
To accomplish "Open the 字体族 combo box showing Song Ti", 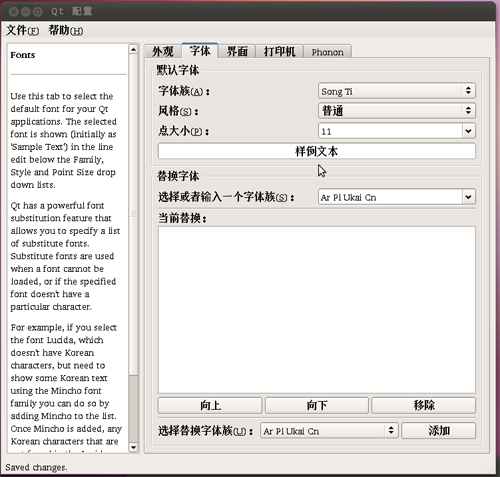I will [397, 91].
